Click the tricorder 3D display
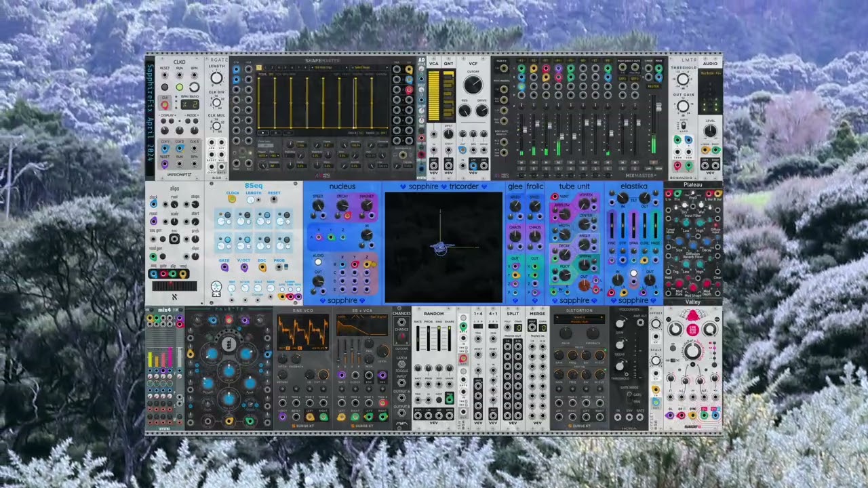Screen dimensions: 868x488 coord(443,247)
